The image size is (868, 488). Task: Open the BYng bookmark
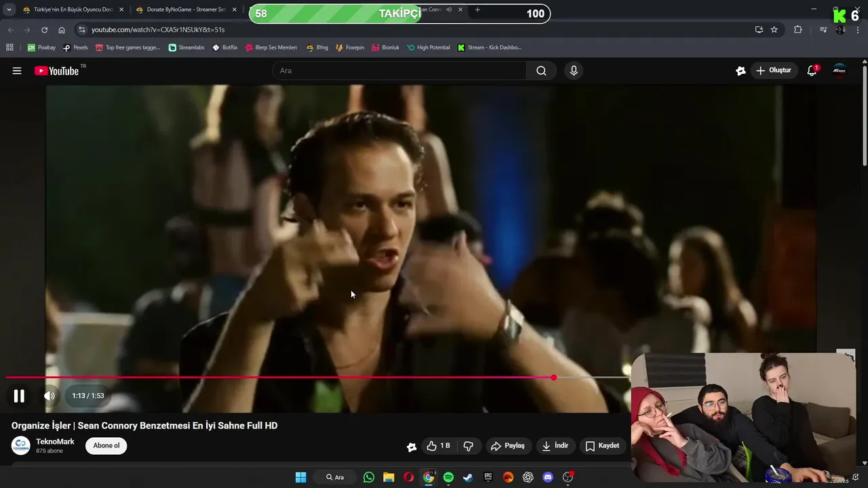tap(317, 47)
